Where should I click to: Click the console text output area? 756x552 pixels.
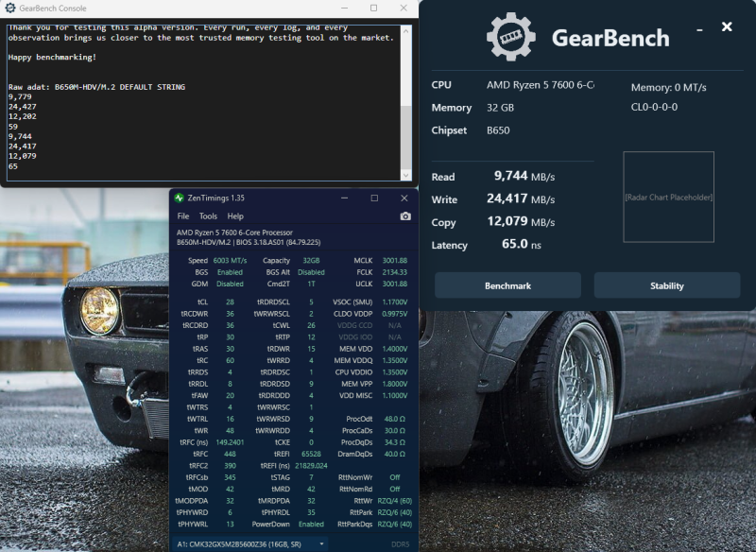(x=203, y=103)
